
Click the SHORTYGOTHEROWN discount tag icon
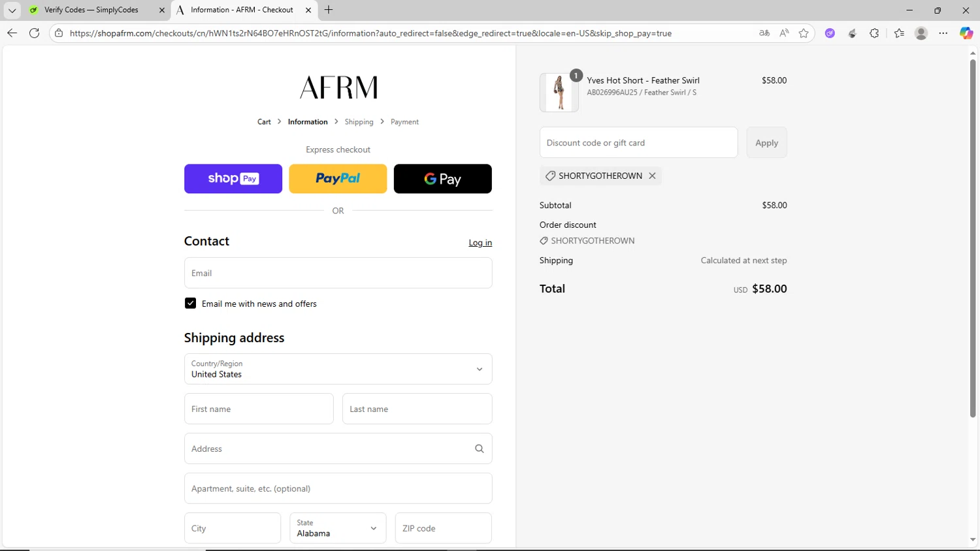[x=550, y=176]
